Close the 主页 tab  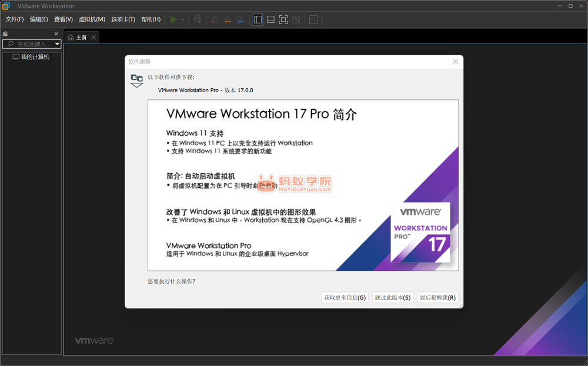tap(93, 38)
